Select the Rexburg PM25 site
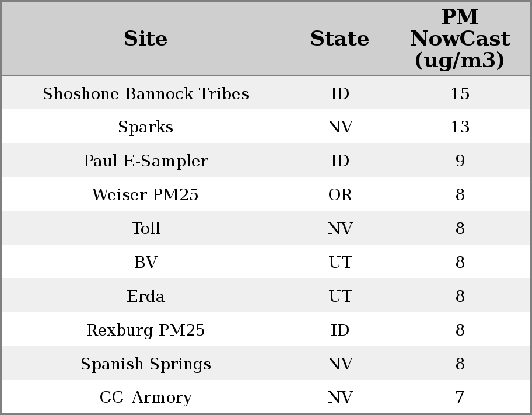Screen dimensions: 532x415 point(145,330)
